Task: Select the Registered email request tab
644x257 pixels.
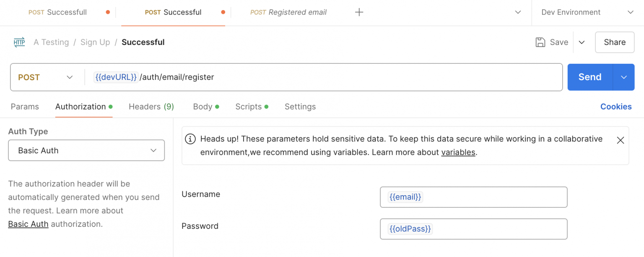Action: point(288,12)
